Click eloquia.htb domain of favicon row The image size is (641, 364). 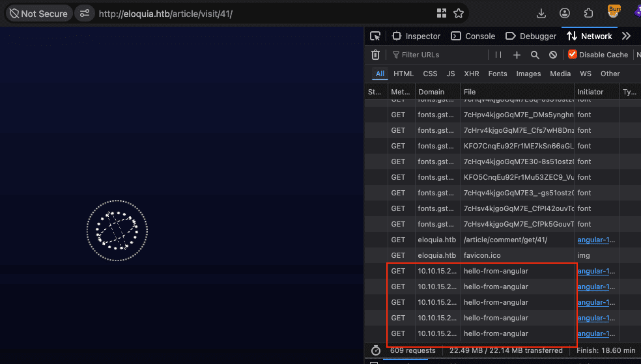(x=436, y=255)
